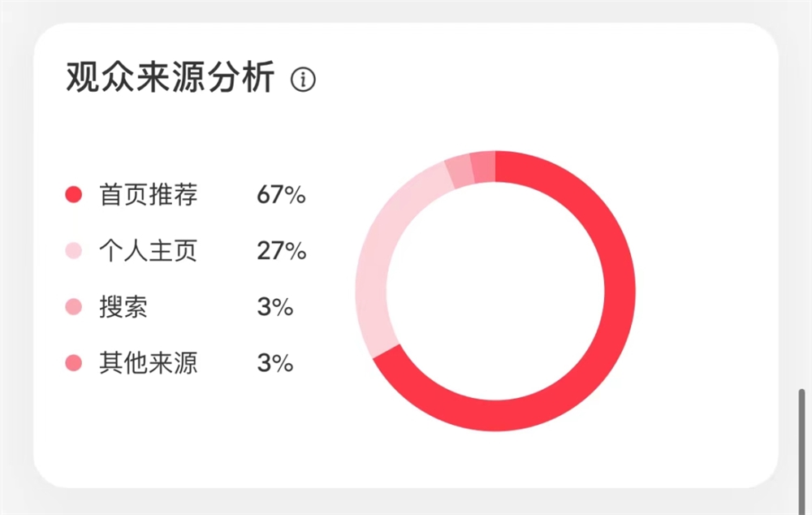Click the legend dot for 其他来源

point(73,364)
